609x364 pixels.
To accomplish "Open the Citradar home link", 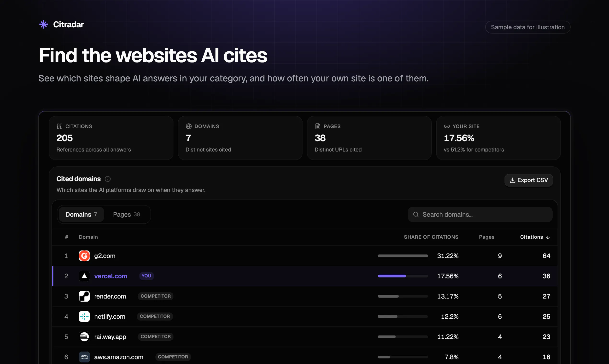I will (61, 24).
